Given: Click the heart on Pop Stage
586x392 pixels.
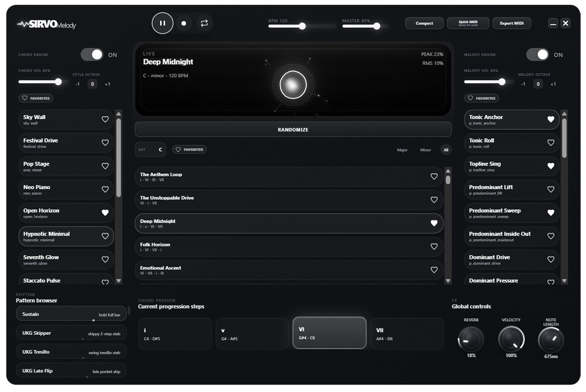Looking at the screenshot, I should [105, 166].
